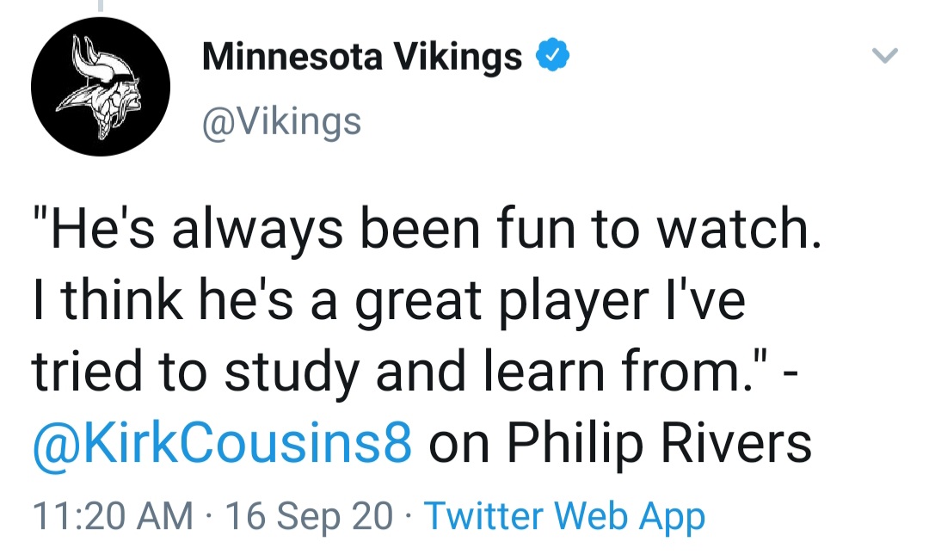Expand the tweet options chevron

pos(885,56)
